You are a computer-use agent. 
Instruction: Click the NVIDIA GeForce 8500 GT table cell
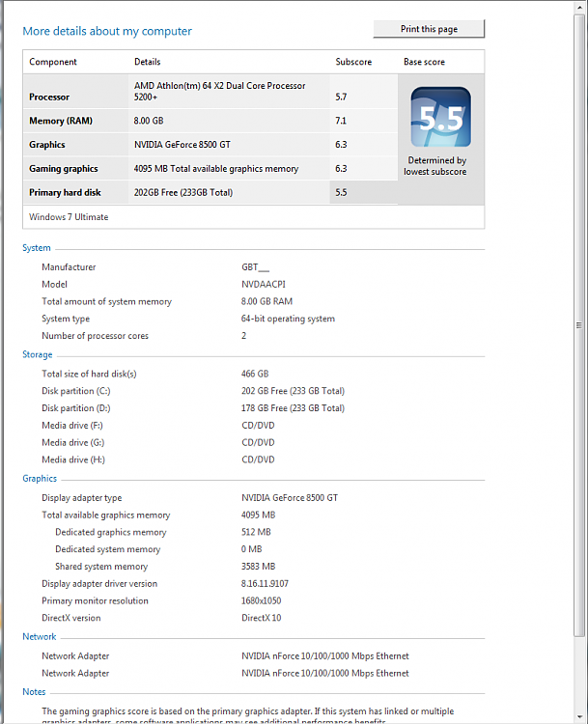pos(182,145)
